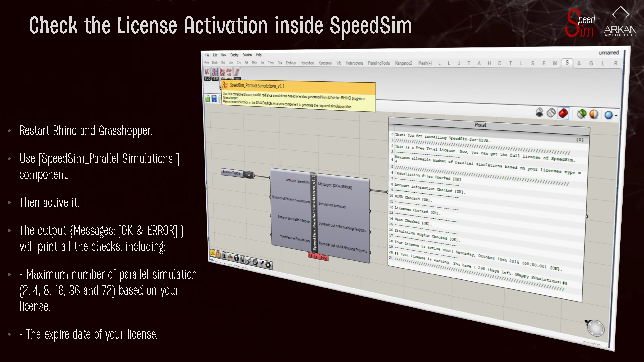Screen dimensions: 644x362
Task: Switch to the Srf component tab
Action: [246, 63]
